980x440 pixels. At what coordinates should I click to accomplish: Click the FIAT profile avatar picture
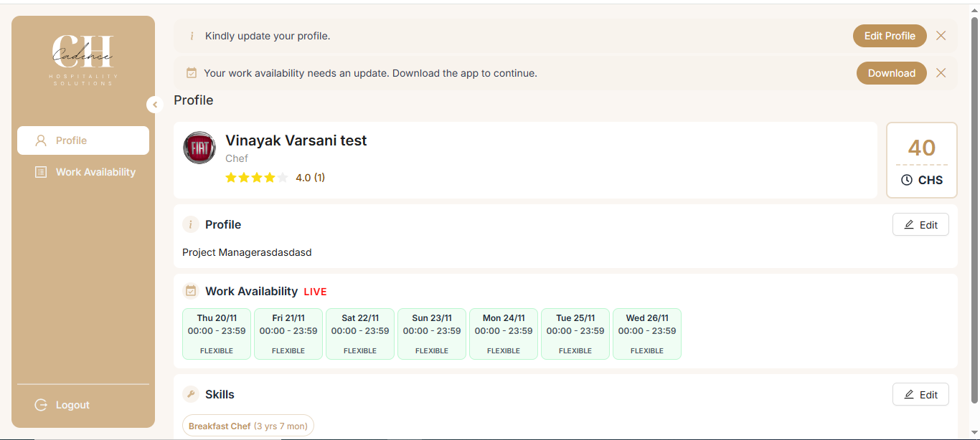[199, 148]
